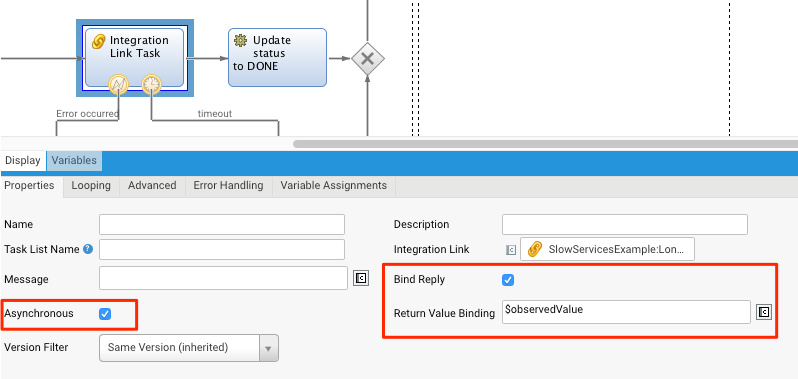Select the Update status to DONE node
The image size is (798, 379).
(277, 57)
